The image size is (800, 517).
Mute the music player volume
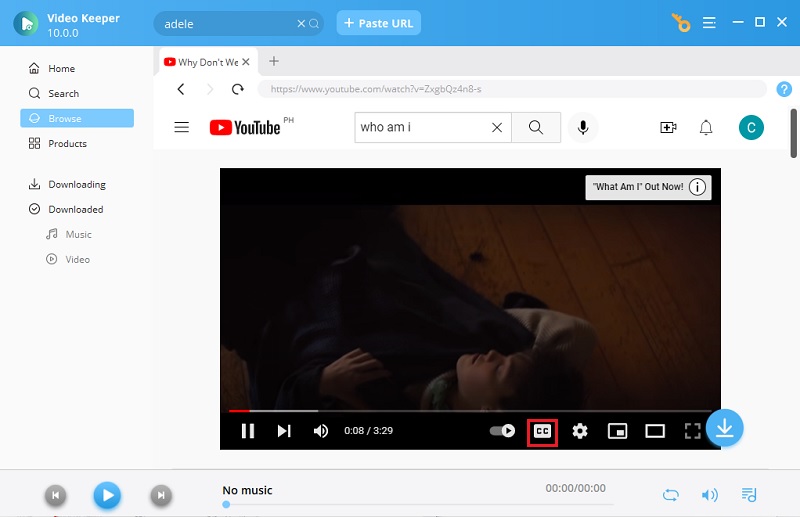710,495
